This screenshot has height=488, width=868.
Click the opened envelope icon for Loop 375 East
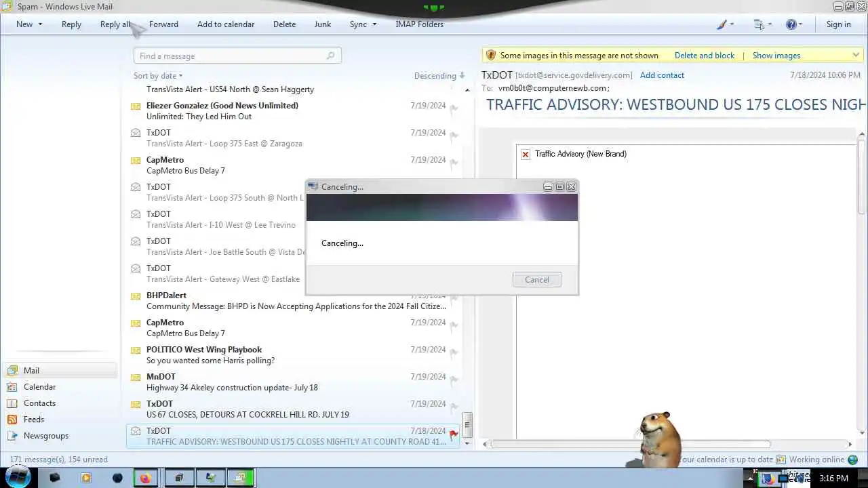click(136, 133)
